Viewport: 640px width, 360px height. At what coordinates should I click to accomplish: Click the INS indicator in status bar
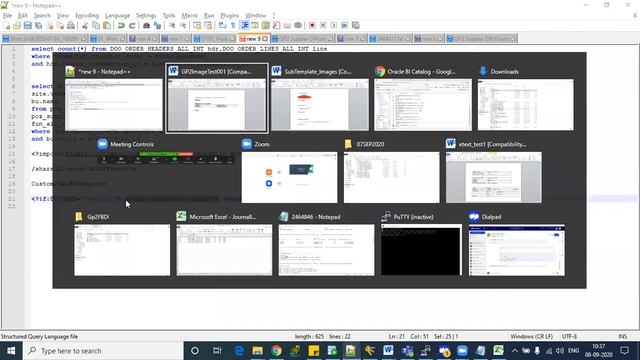622,337
